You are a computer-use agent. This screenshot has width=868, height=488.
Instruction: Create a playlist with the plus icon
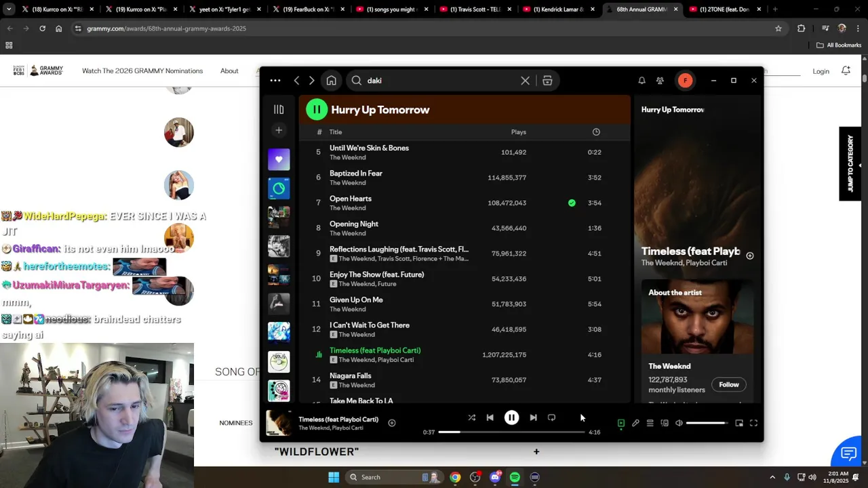(x=279, y=130)
